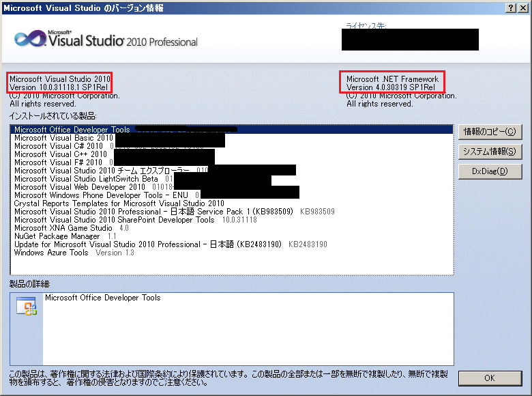Close the version information dialog
The width and height of the screenshot is (532, 396).
[x=523, y=8]
